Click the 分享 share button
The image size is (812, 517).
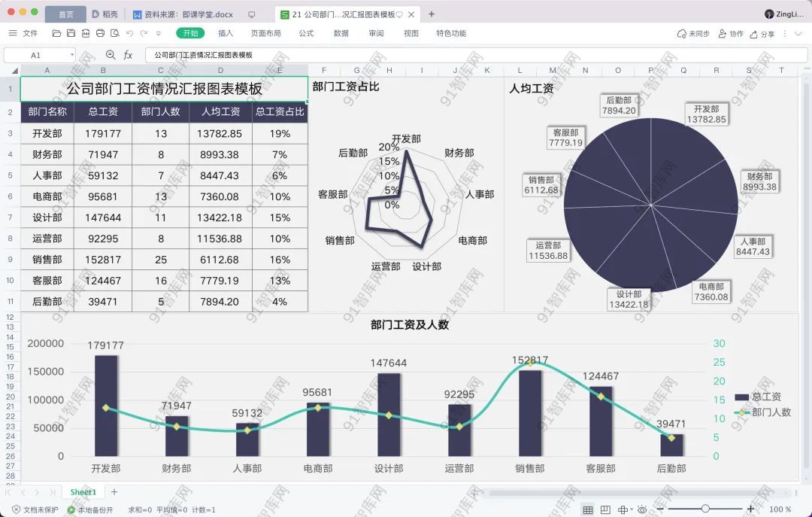coord(762,34)
